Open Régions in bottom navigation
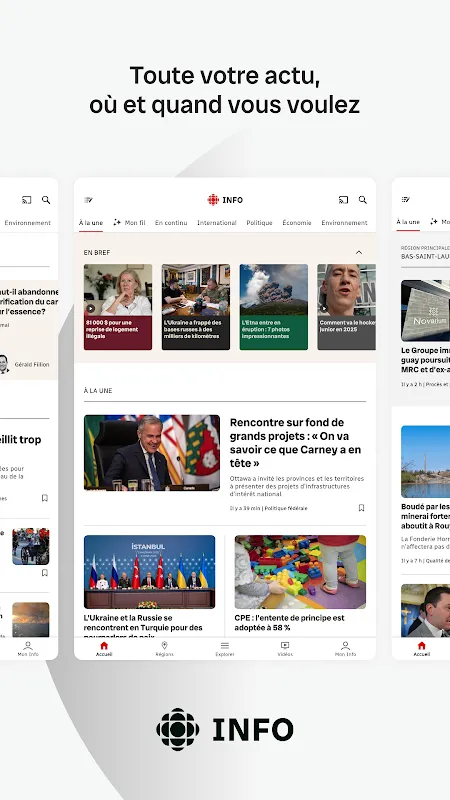Viewport: 450px width, 800px height. (164, 649)
